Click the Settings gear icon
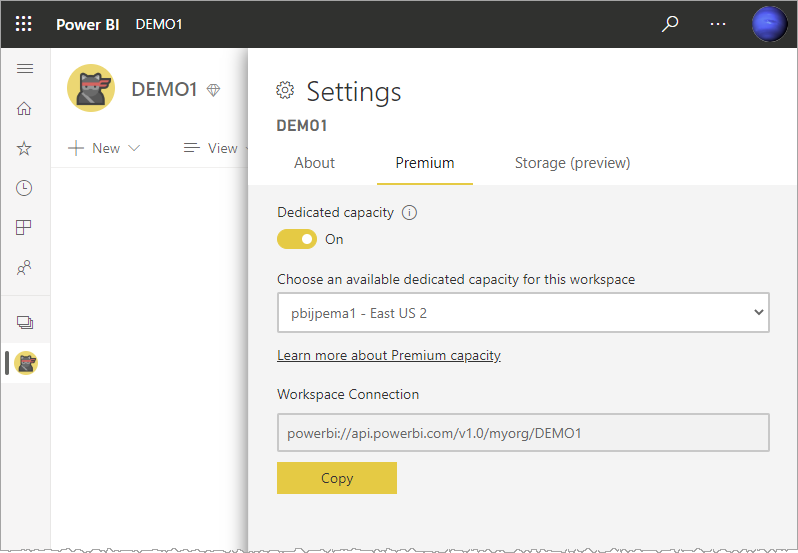 (x=285, y=91)
